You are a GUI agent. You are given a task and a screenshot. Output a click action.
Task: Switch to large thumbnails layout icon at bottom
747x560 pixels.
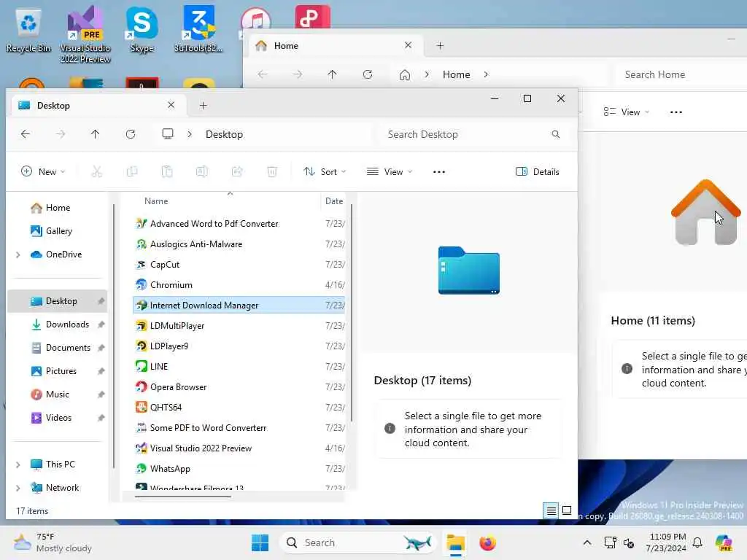567,510
